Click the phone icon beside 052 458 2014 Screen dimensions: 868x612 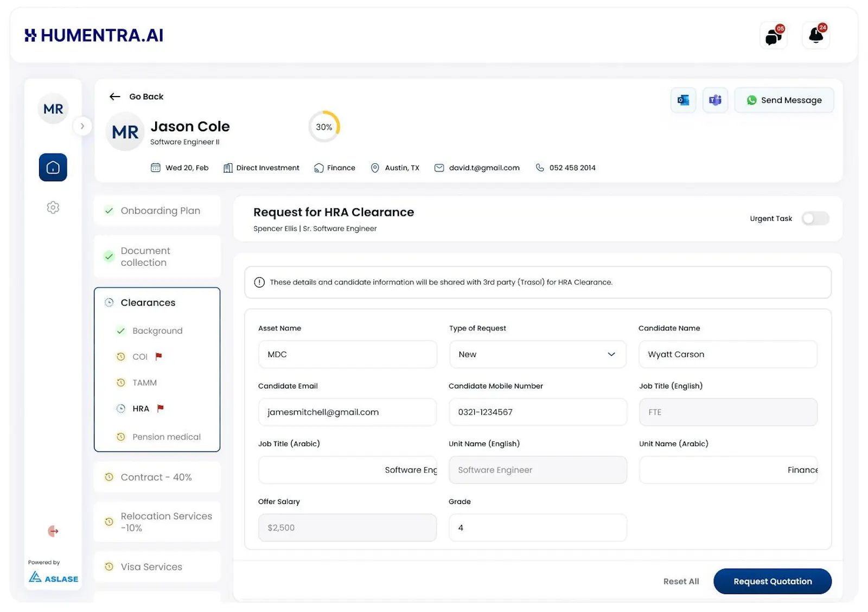coord(540,168)
